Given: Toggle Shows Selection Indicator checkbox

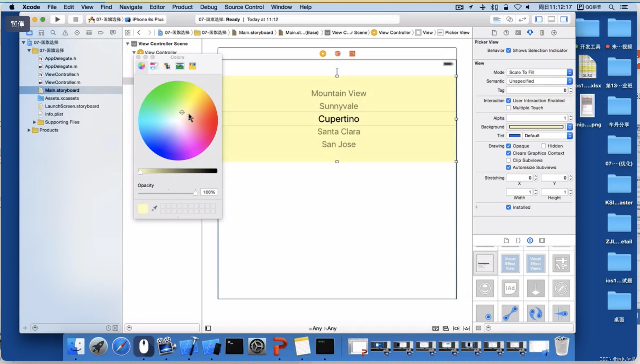Looking at the screenshot, I should tap(509, 50).
